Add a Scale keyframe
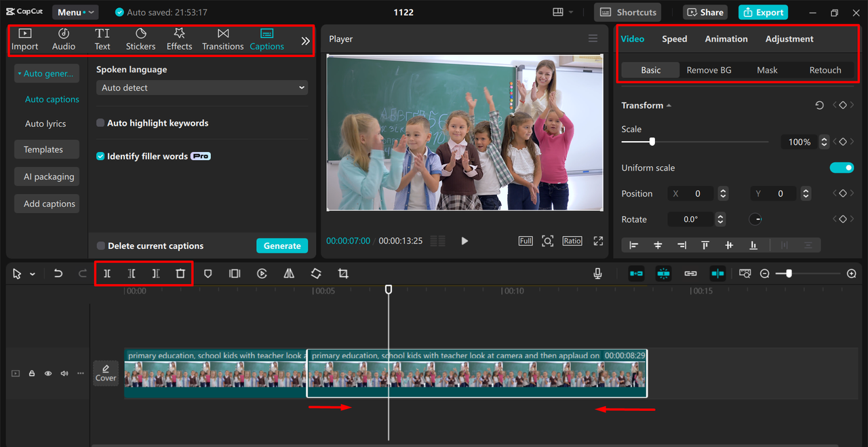868x447 pixels. pyautogui.click(x=843, y=142)
